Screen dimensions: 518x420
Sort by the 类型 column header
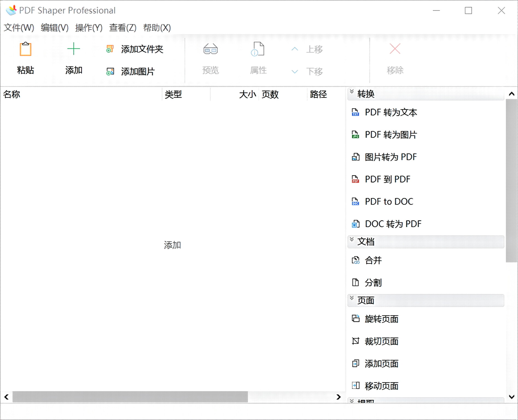pos(186,94)
